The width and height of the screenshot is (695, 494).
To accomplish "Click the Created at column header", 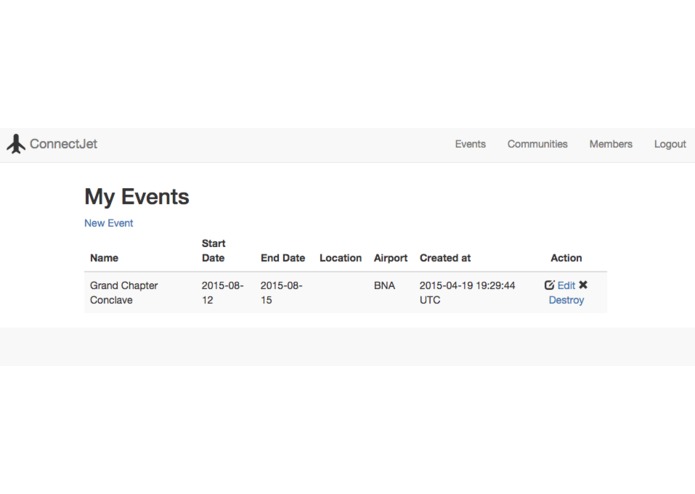I will (x=445, y=258).
